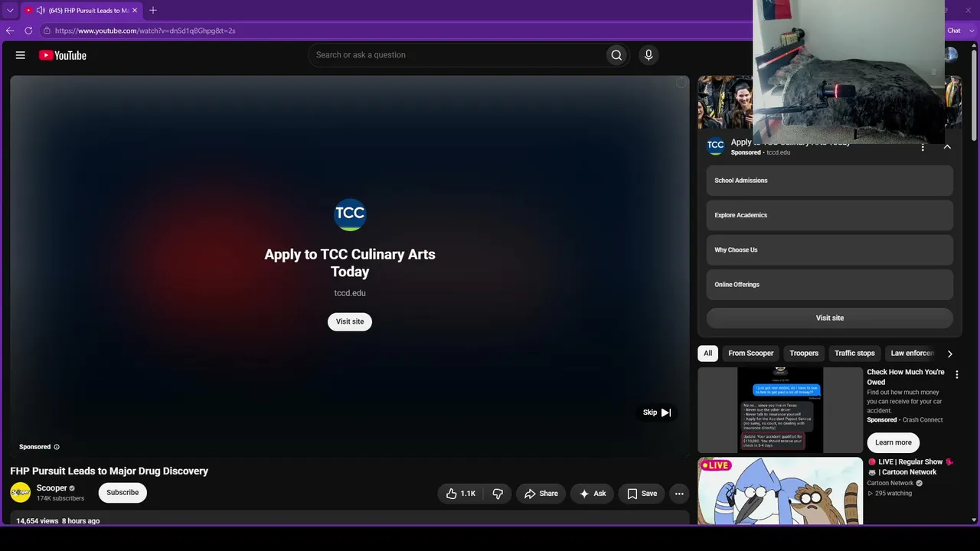
Task: Save the video to a playlist
Action: pos(642,494)
